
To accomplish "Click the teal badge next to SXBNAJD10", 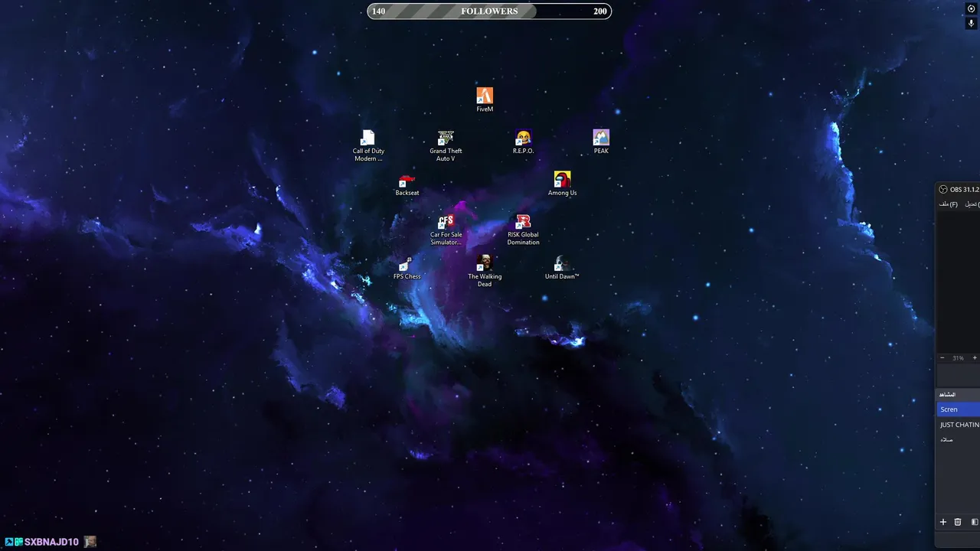I will click(x=18, y=542).
